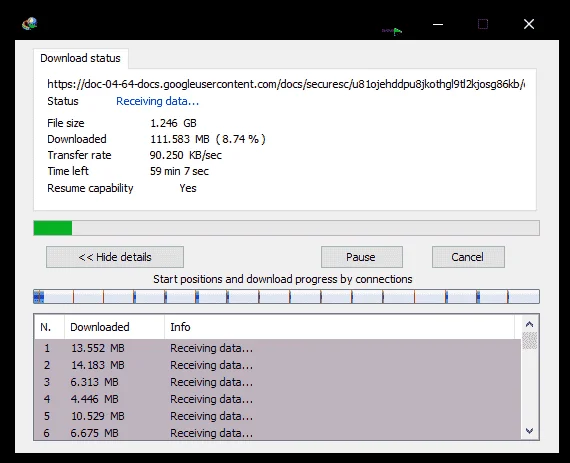Select connection row 2 with 14.183 MB

click(278, 365)
